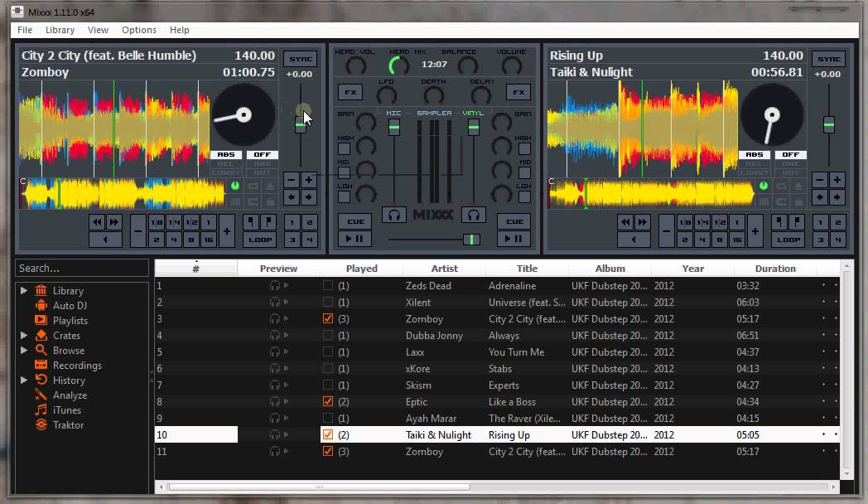
Task: Click left deck fast forward button
Action: 114,222
